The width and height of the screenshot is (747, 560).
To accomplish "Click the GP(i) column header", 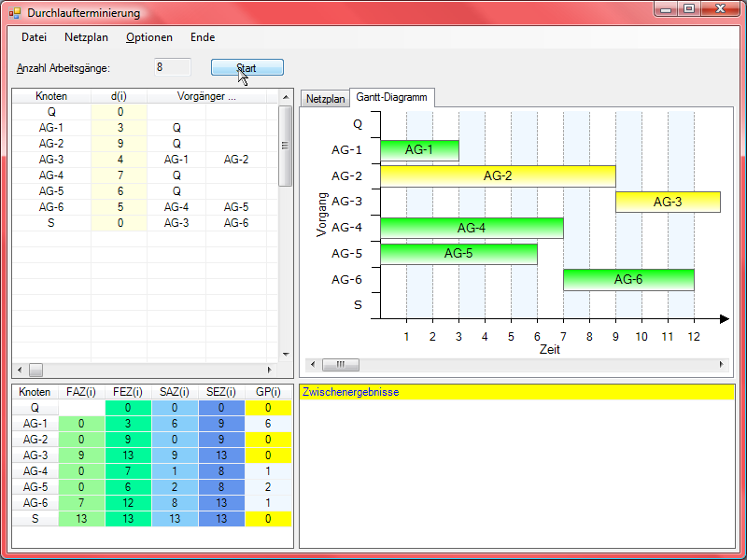I will [x=268, y=392].
